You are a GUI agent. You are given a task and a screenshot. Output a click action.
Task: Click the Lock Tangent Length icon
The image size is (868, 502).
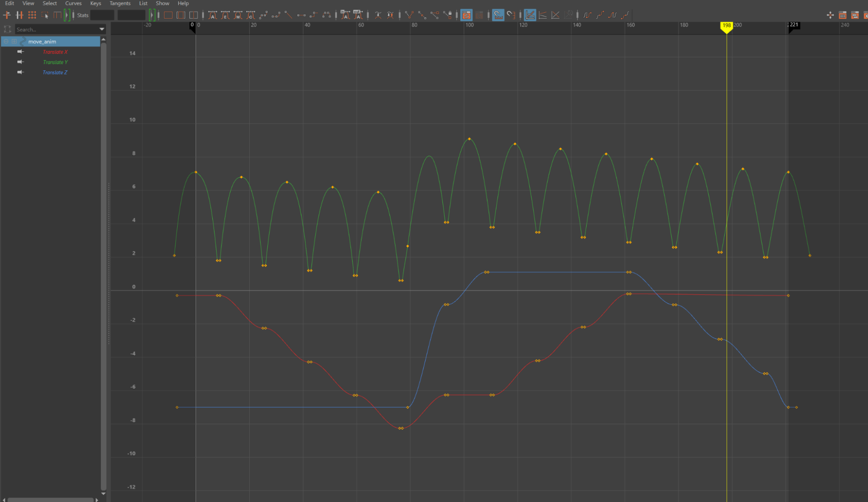(x=447, y=15)
